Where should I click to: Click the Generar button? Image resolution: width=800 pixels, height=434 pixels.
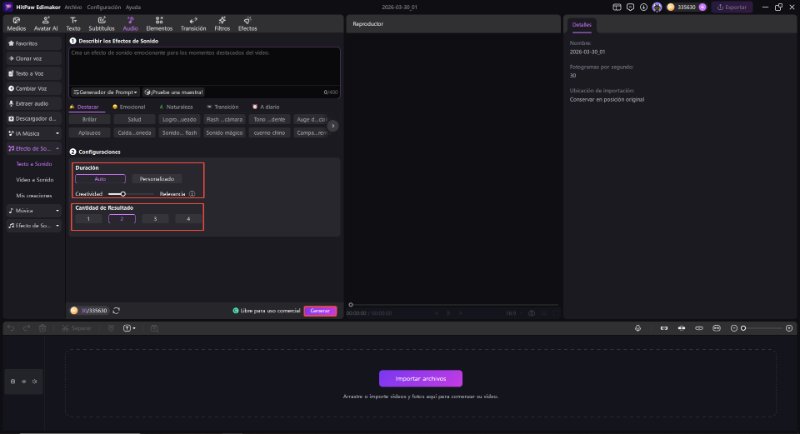(320, 311)
